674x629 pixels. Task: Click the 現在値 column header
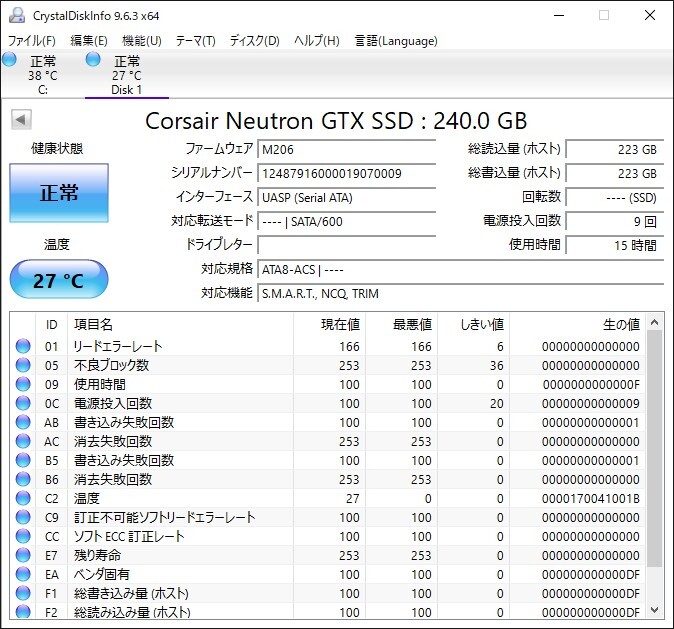tap(330, 324)
